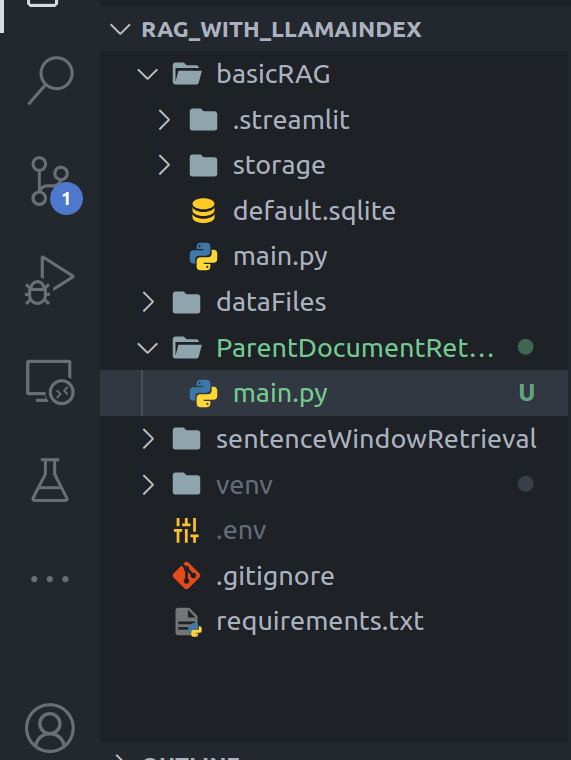
Task: Expand the sentenceWindowRetrieval folder chevron
Action: (148, 439)
